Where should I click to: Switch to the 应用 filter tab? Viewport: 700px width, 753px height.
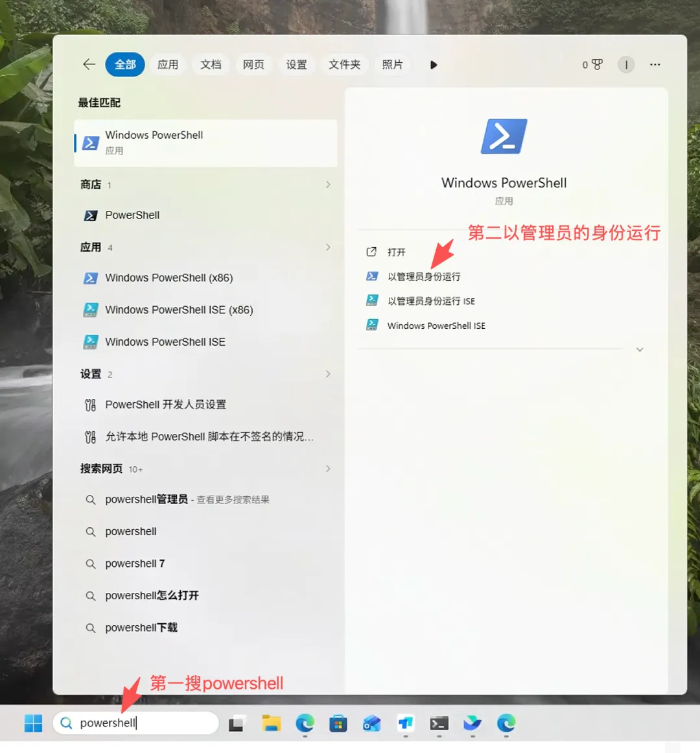click(168, 64)
